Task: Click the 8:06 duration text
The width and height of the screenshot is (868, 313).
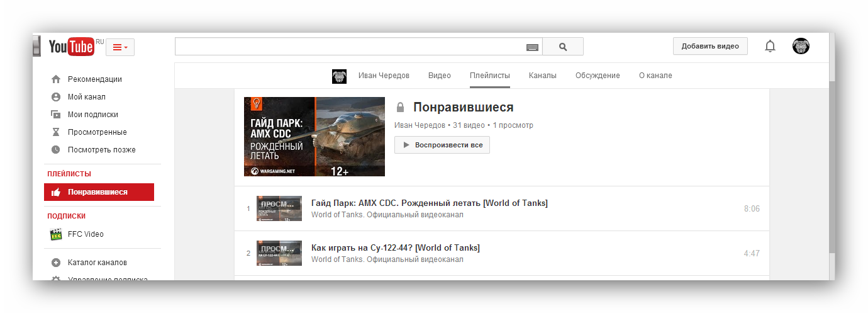Action: (x=752, y=208)
